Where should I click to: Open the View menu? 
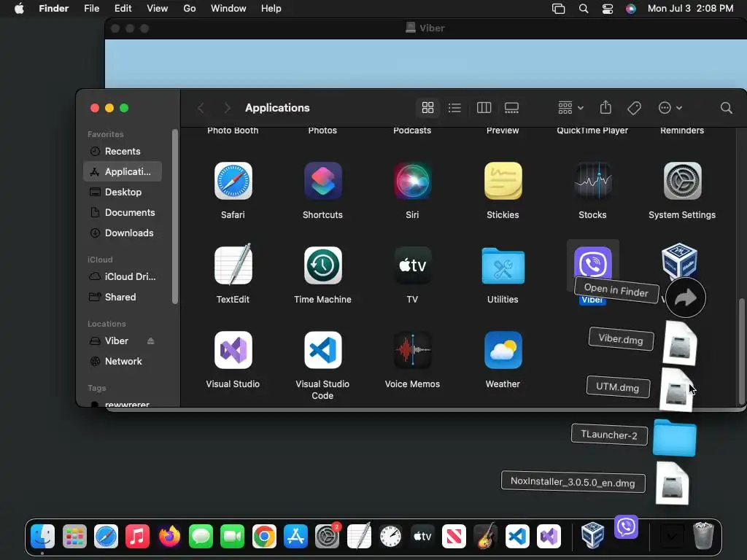tap(158, 9)
